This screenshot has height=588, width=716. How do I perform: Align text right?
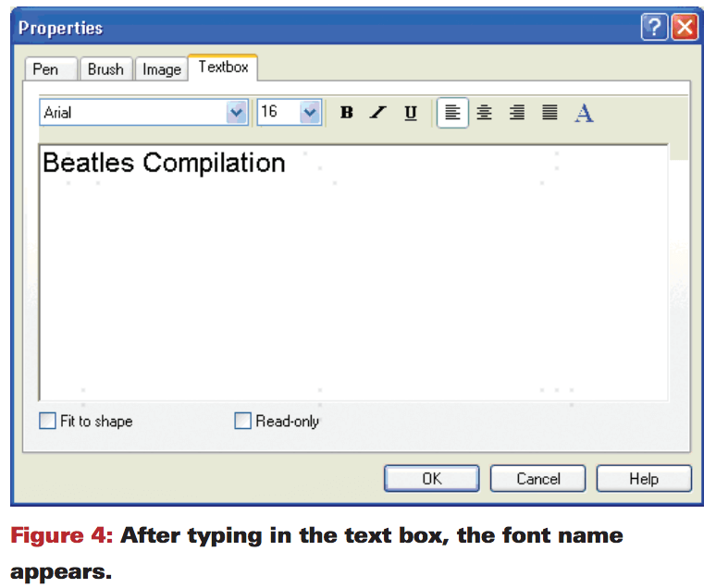(517, 112)
